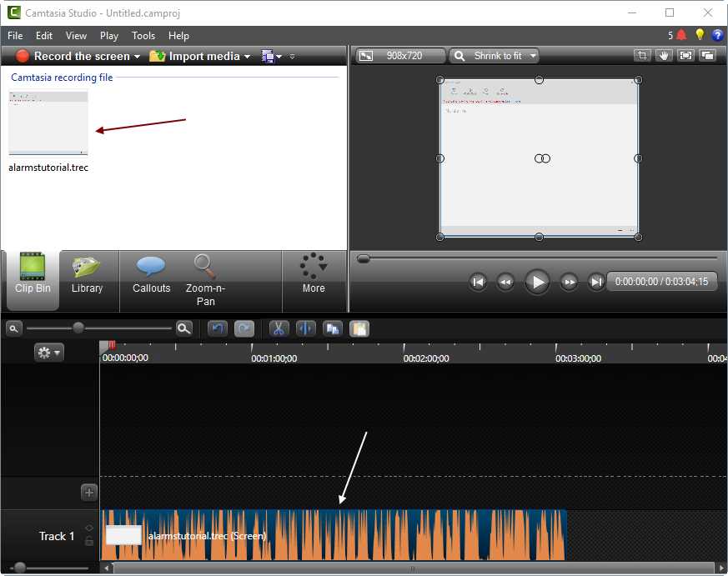Select the Split tool on the timeline toolbar

(x=306, y=328)
